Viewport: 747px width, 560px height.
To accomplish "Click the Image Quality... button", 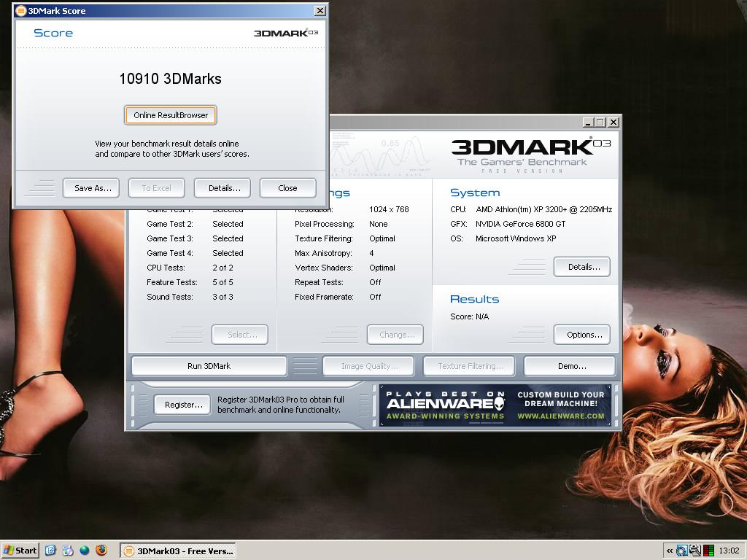I will tap(368, 366).
